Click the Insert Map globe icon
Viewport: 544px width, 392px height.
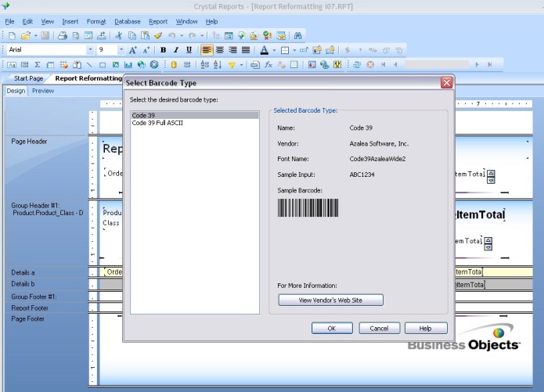(x=141, y=65)
